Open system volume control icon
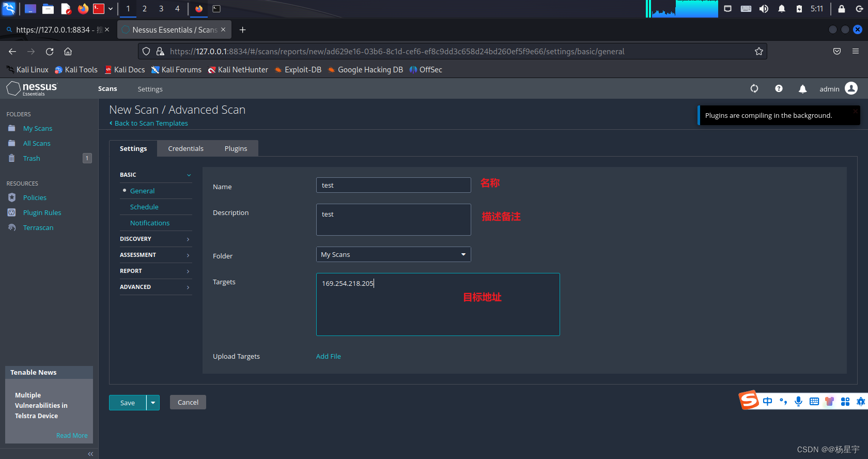The height and width of the screenshot is (459, 868). coord(764,8)
